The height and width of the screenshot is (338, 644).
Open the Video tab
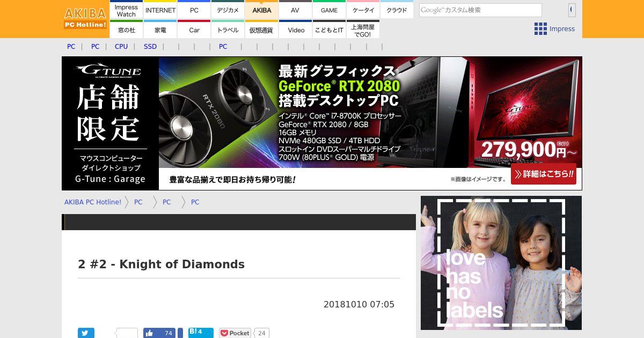(x=296, y=30)
